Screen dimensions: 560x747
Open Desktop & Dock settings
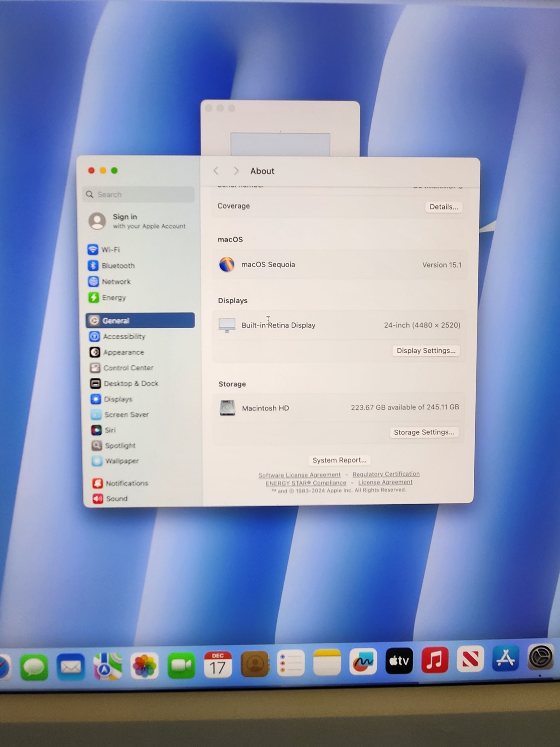(131, 383)
